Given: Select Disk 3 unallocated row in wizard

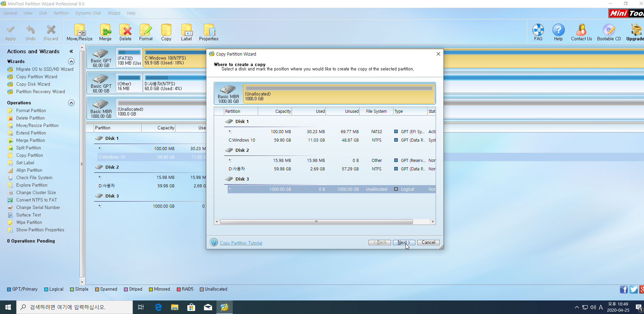Looking at the screenshot, I should 331,189.
